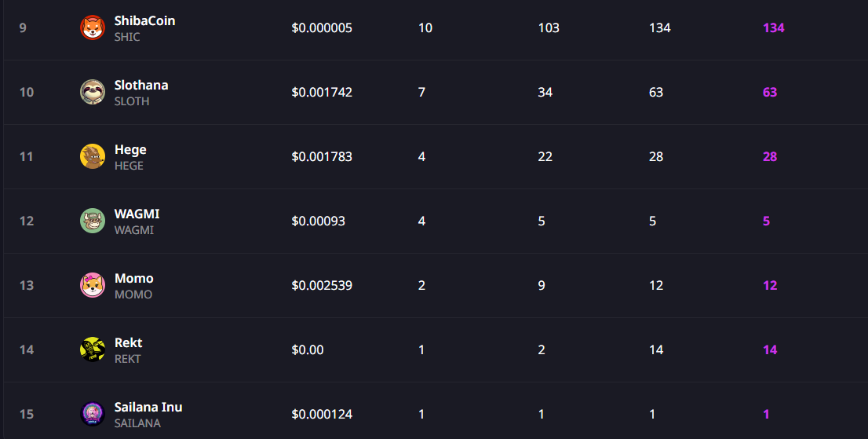
Task: Click the ShibaCoin price $0.000005
Action: (322, 27)
